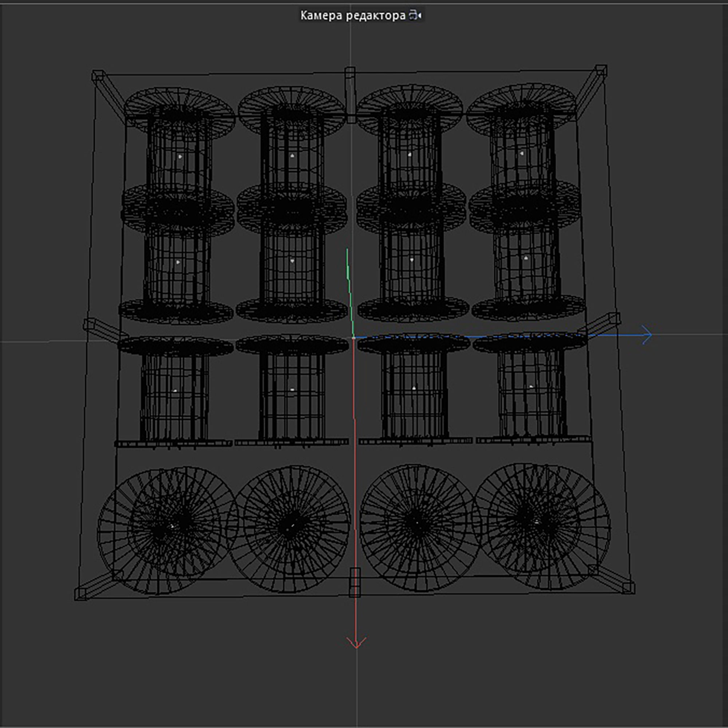Select the blue axis arrow handle

(x=646, y=335)
